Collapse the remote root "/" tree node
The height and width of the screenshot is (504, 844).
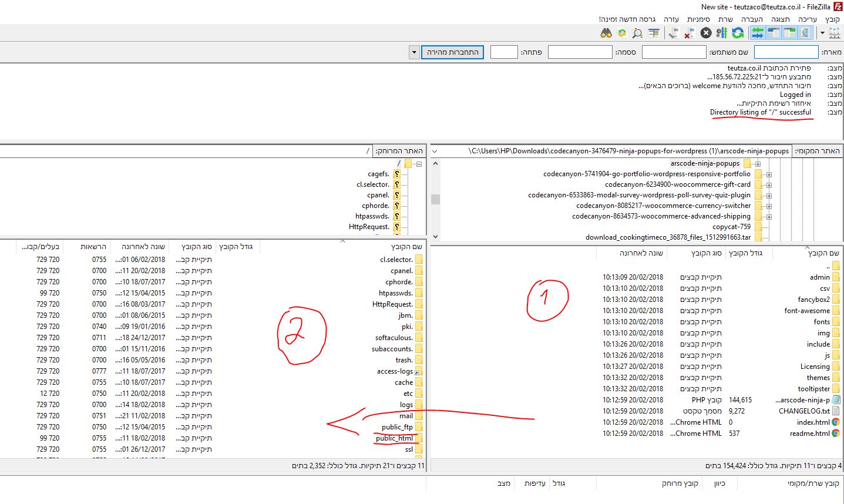click(x=419, y=164)
